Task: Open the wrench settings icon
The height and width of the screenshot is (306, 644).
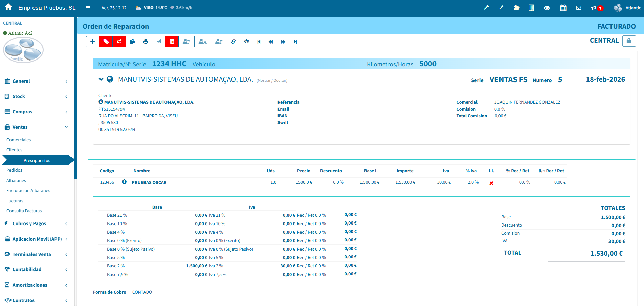Action: 486,8
